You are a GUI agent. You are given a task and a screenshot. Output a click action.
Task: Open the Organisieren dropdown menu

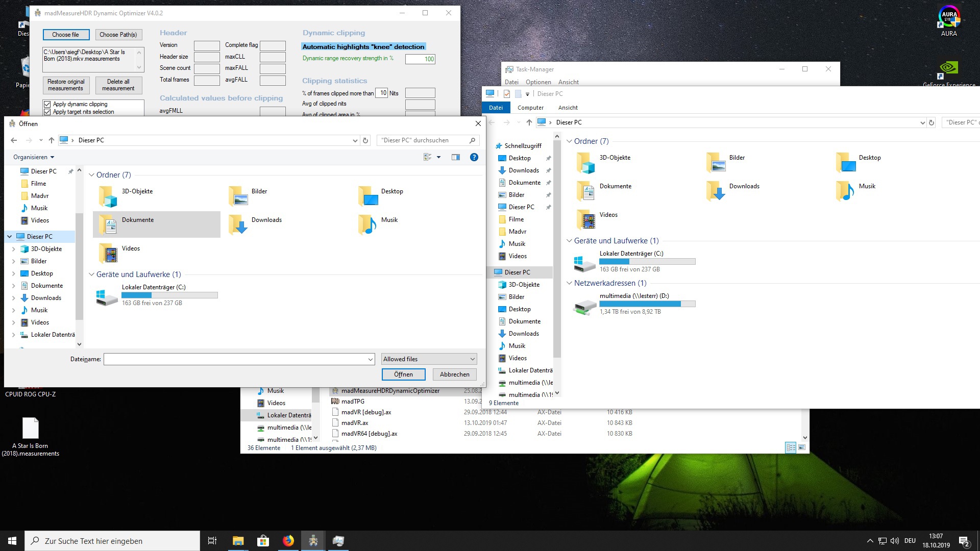(x=34, y=157)
